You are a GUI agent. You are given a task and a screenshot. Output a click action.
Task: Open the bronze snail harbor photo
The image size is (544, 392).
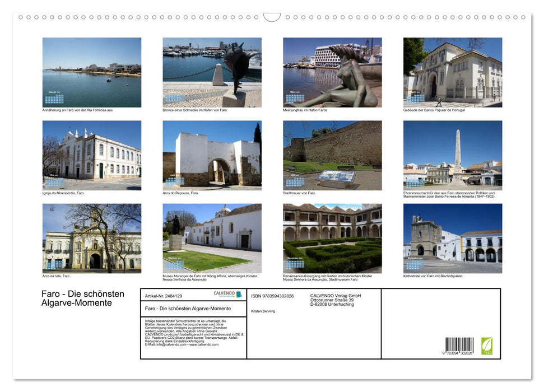212,72
